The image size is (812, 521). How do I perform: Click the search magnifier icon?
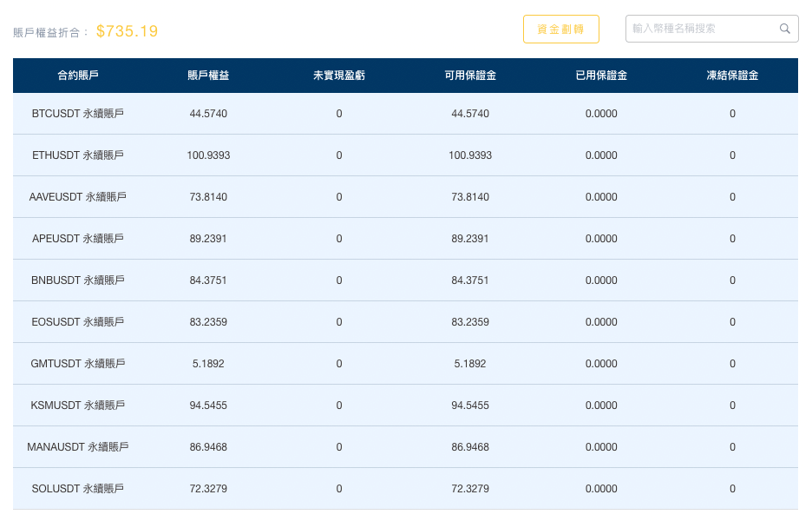point(785,29)
